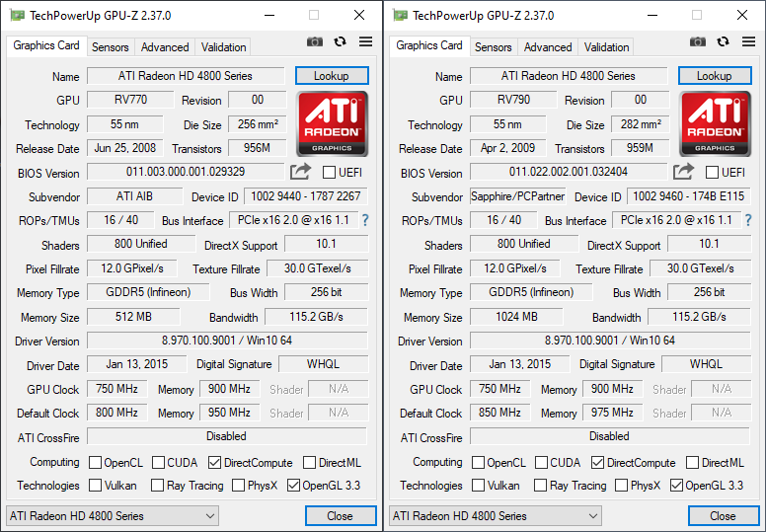Viewport: 766px width, 532px height.
Task: Switch to Advanced tab in left window
Action: 165,47
